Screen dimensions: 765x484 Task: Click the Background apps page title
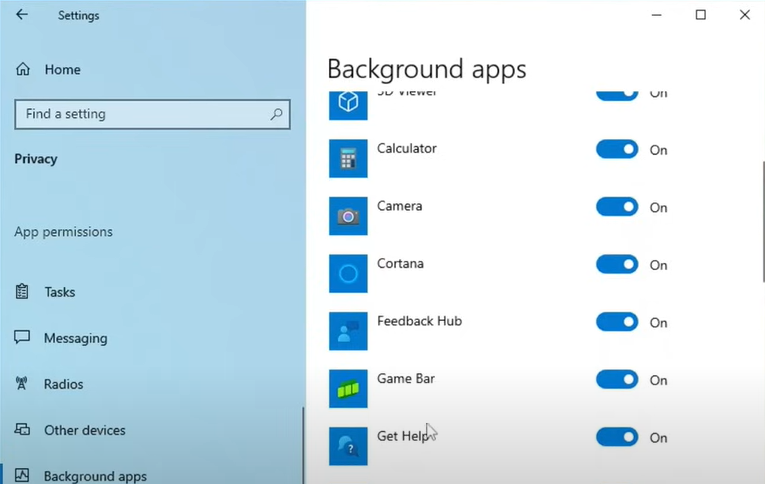pyautogui.click(x=427, y=69)
